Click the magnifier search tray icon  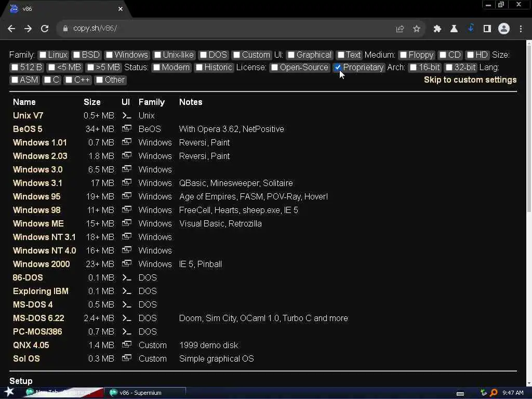[494, 393]
